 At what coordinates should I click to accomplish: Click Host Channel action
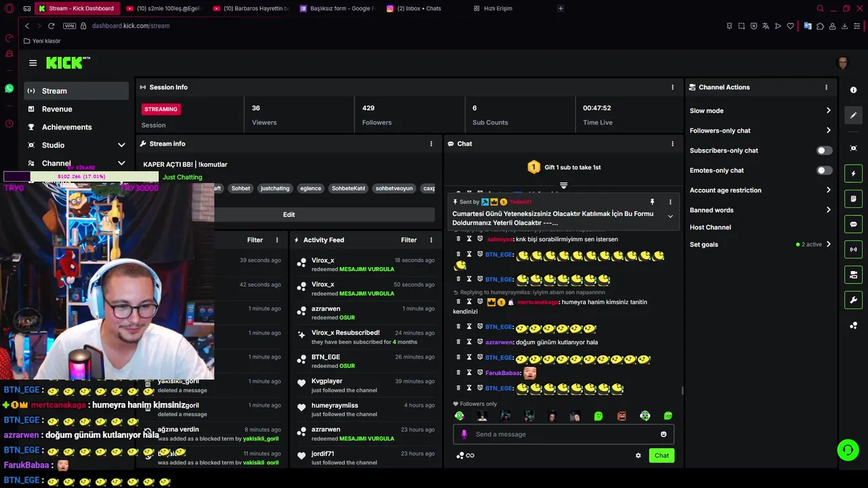coord(710,228)
